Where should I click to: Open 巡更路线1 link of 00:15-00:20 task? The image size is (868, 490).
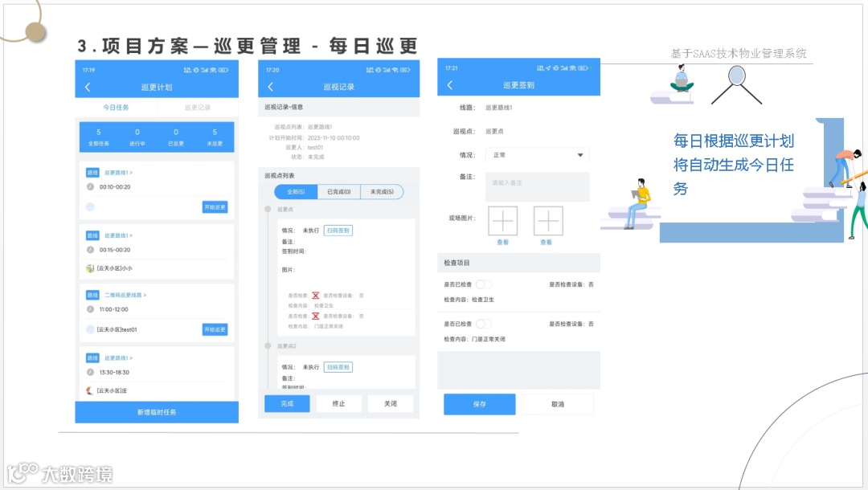[118, 235]
